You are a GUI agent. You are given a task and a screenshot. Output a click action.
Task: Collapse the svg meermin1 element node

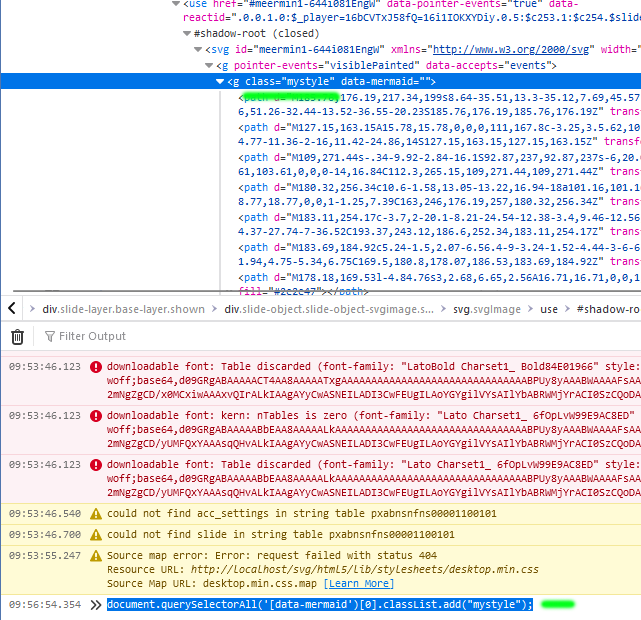(196, 50)
